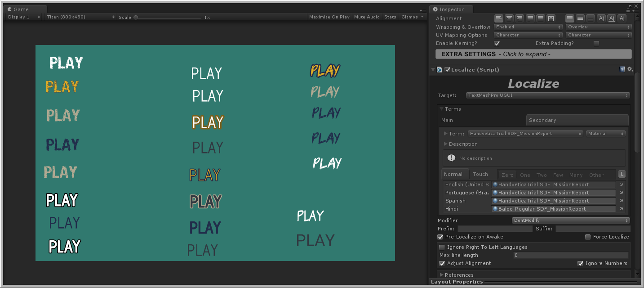Expand the EXTRA SETTINGS bar
Screen dimensions: 644x288
pos(533,54)
